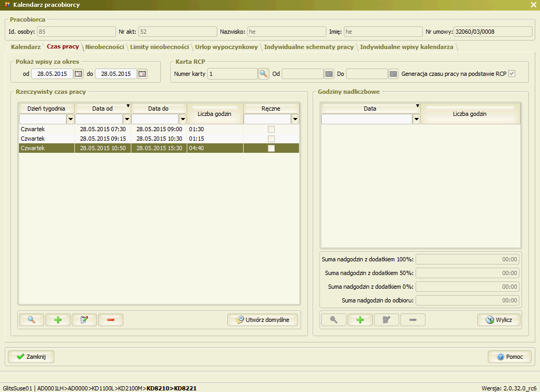540x392 pixels.
Task: Click Nr umowy field 32060/03/0008
Action: click(x=493, y=32)
